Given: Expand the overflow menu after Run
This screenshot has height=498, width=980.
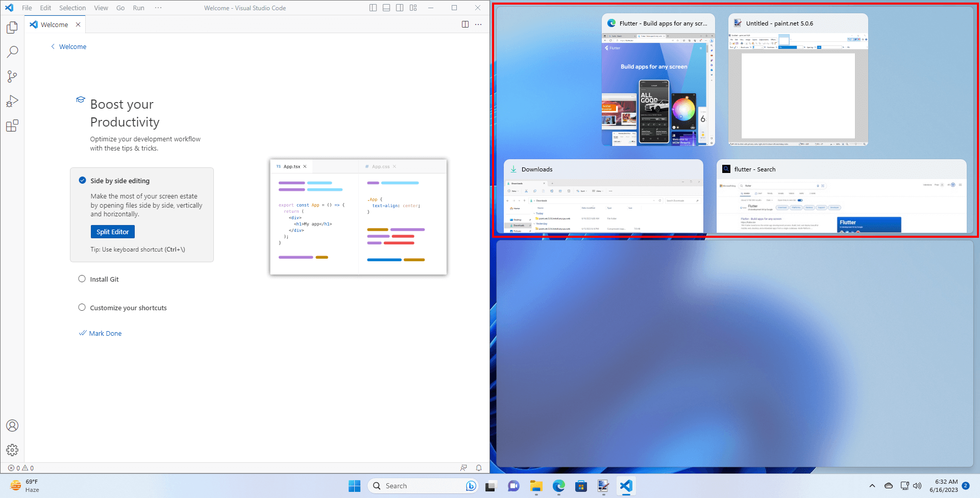Looking at the screenshot, I should (158, 8).
